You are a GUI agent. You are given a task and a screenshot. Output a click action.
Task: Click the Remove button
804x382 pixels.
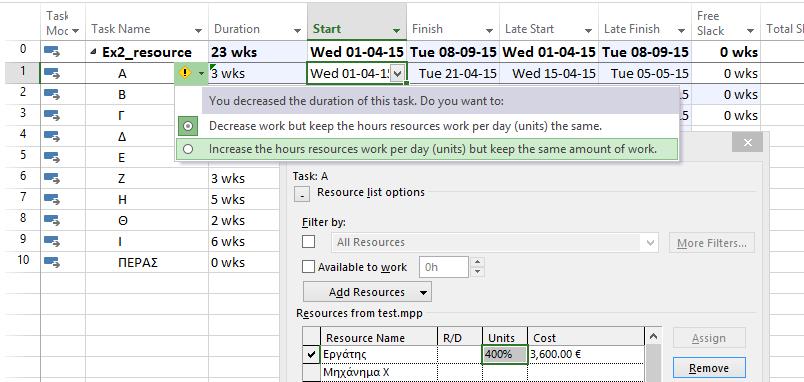pyautogui.click(x=709, y=368)
